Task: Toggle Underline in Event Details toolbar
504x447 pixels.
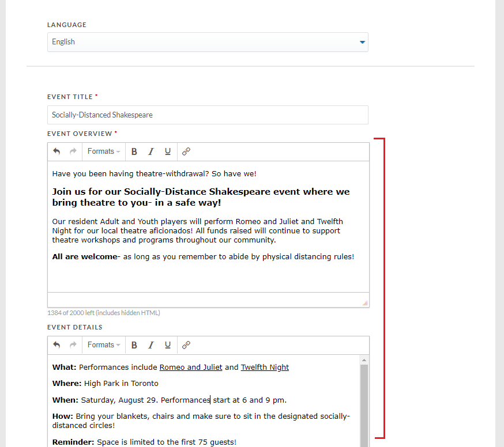Action: coord(167,345)
